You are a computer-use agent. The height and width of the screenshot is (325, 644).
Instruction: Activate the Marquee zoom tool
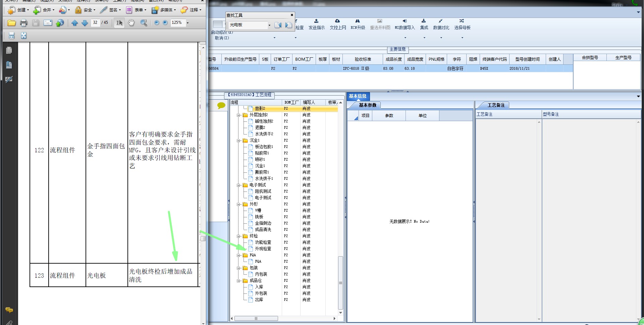coord(144,23)
